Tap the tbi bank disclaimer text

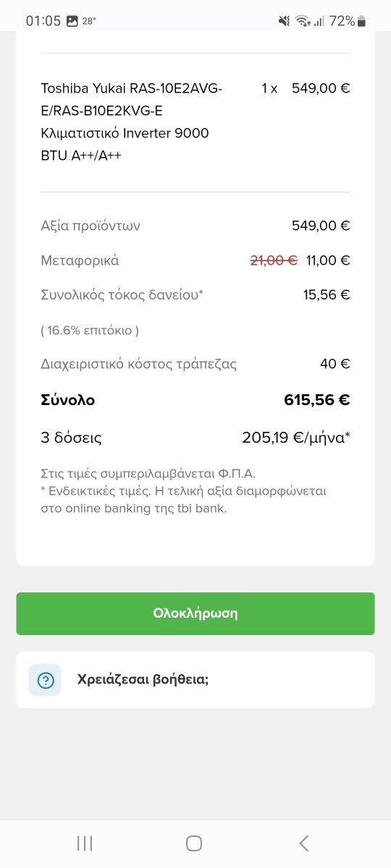pos(185,499)
